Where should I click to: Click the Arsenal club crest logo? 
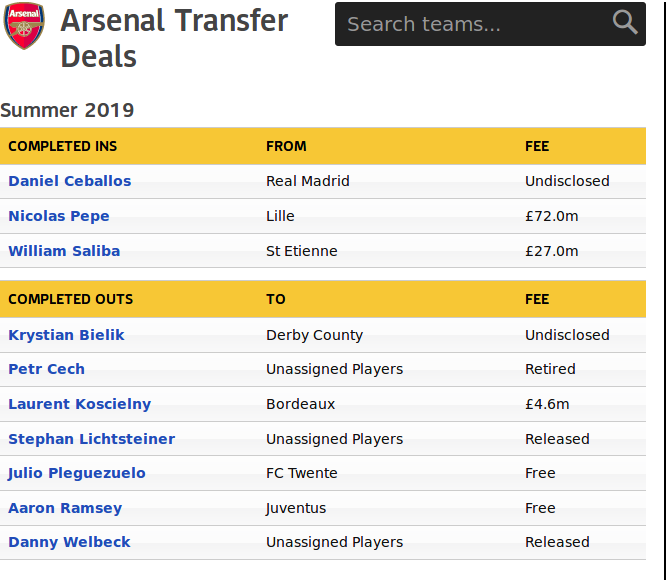[x=24, y=26]
